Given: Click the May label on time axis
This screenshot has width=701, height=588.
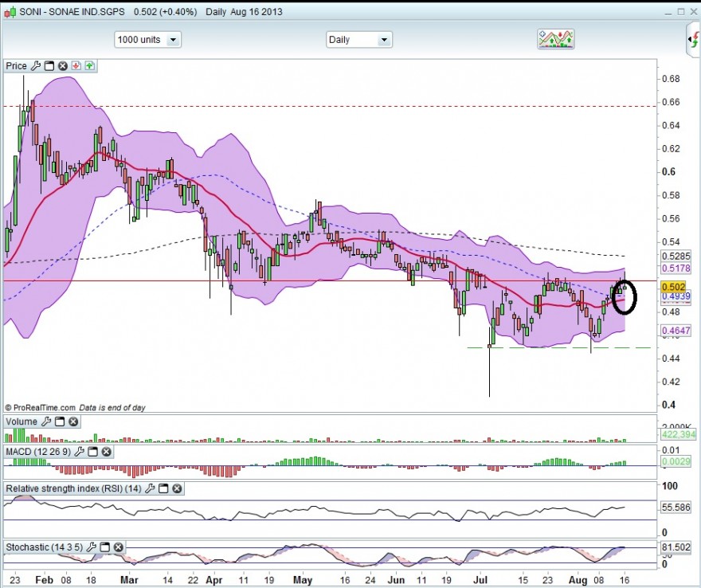Looking at the screenshot, I should tap(302, 580).
